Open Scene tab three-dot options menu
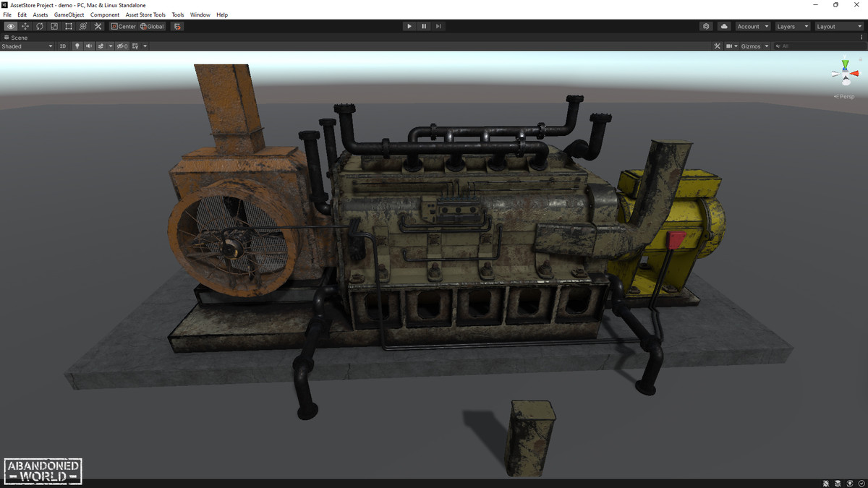The width and height of the screenshot is (868, 488). [x=862, y=38]
